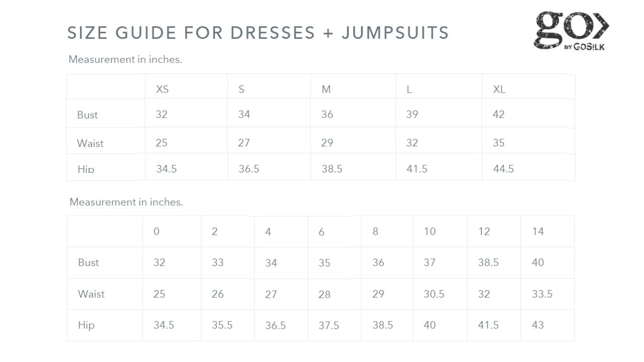This screenshot has width=644, height=362.
Task: Click the Size Guide for Dresses + Jumpsuits title
Action: (258, 33)
